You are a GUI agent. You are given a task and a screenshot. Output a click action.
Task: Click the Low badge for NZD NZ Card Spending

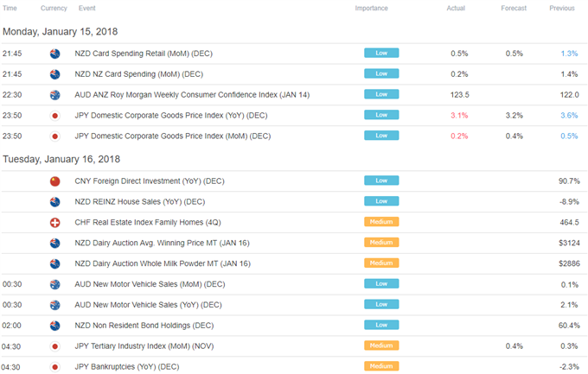381,73
